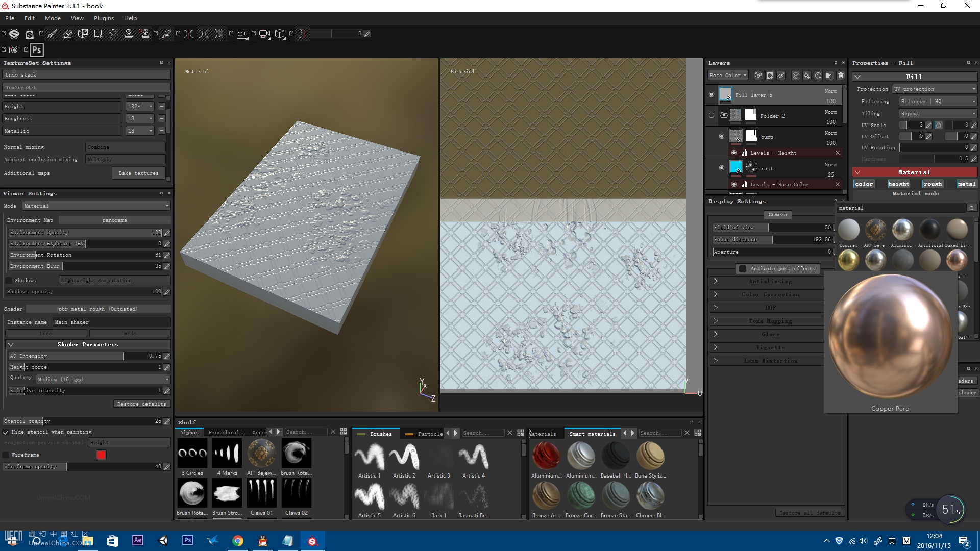Click the Bake textures button
The width and height of the screenshot is (980, 551).
click(138, 173)
